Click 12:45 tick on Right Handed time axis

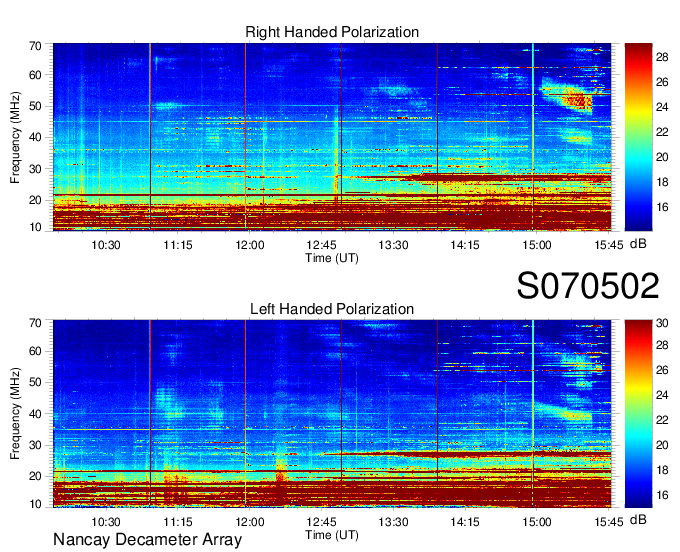(x=321, y=245)
